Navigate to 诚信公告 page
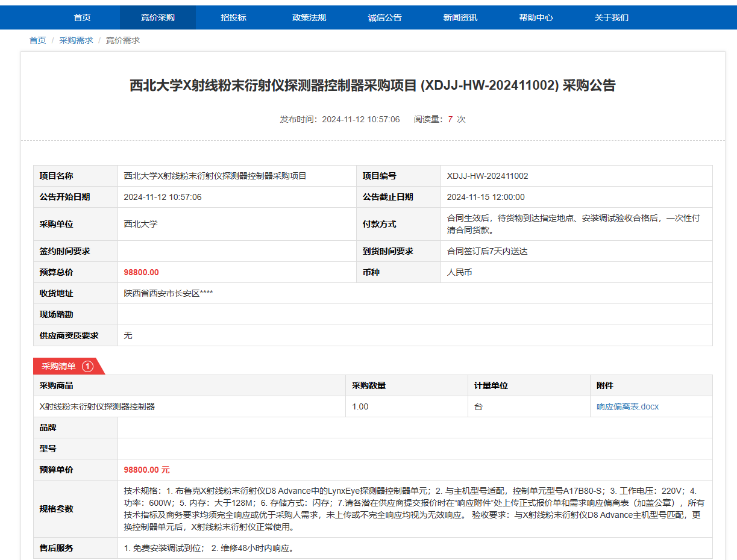Viewport: 737px width, 560px height. tap(384, 17)
